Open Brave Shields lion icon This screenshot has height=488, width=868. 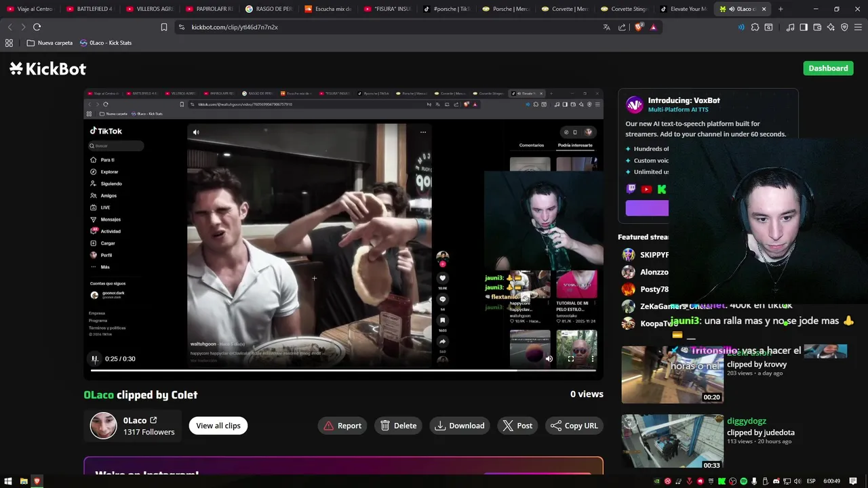click(x=638, y=27)
